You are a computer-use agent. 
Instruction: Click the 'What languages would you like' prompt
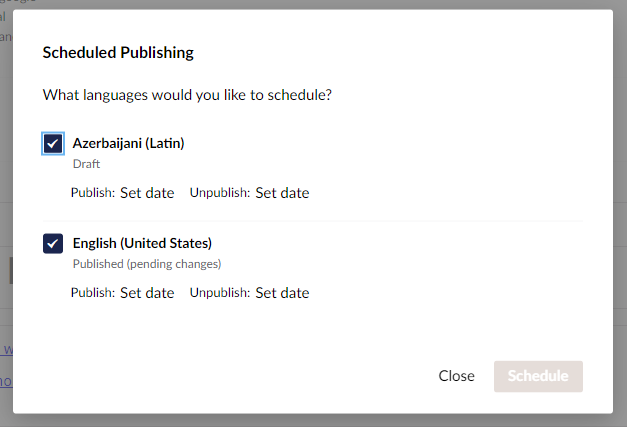click(187, 96)
